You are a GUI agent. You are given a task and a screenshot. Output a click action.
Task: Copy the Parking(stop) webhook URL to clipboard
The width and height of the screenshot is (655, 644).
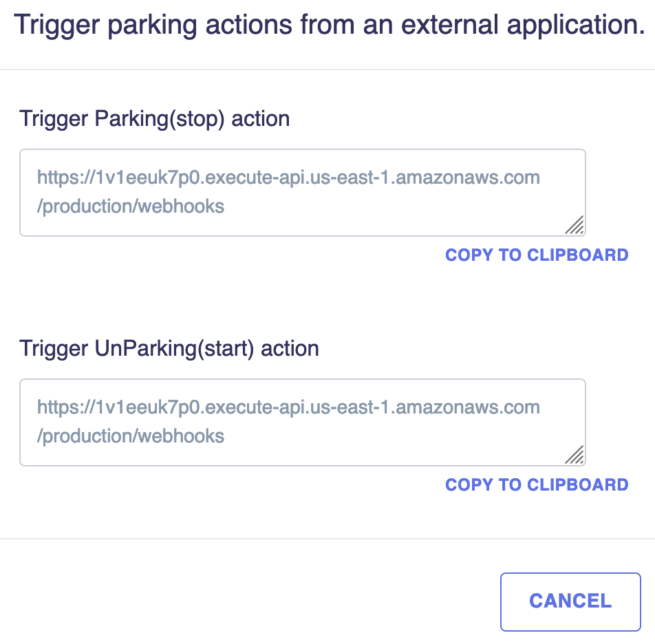tap(537, 255)
